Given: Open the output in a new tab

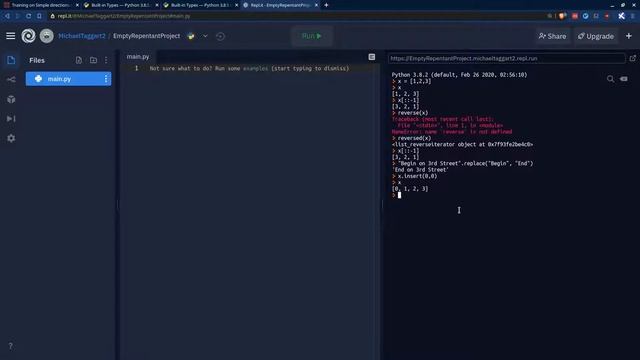Looking at the screenshot, I should pyautogui.click(x=632, y=58).
